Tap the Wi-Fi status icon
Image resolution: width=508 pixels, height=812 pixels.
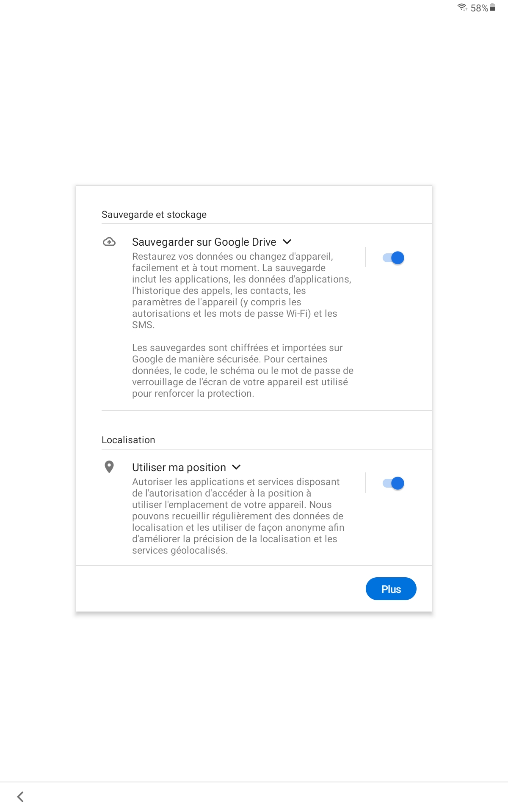point(462,8)
